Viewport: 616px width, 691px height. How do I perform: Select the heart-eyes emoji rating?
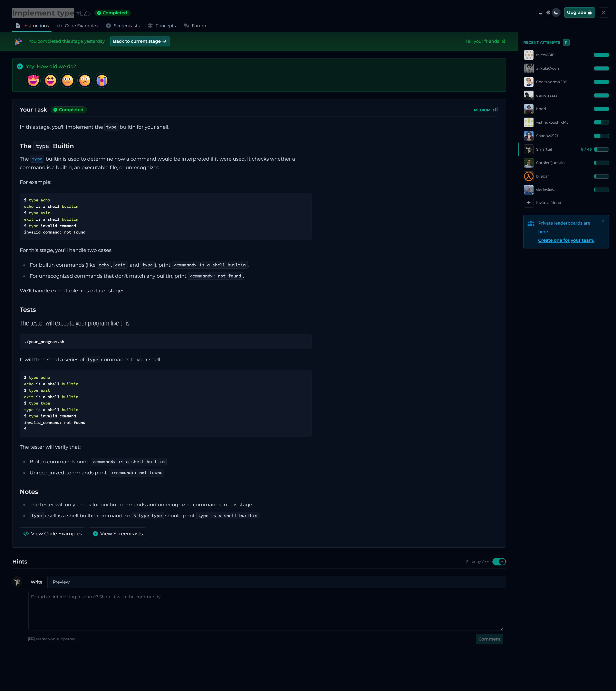(x=33, y=81)
